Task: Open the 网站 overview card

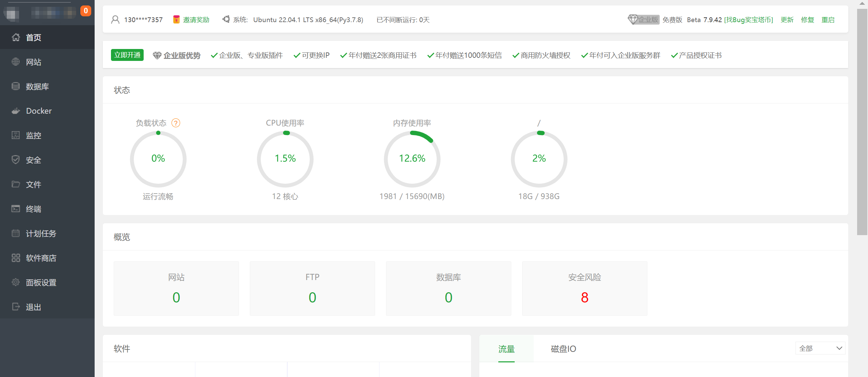Action: point(176,288)
